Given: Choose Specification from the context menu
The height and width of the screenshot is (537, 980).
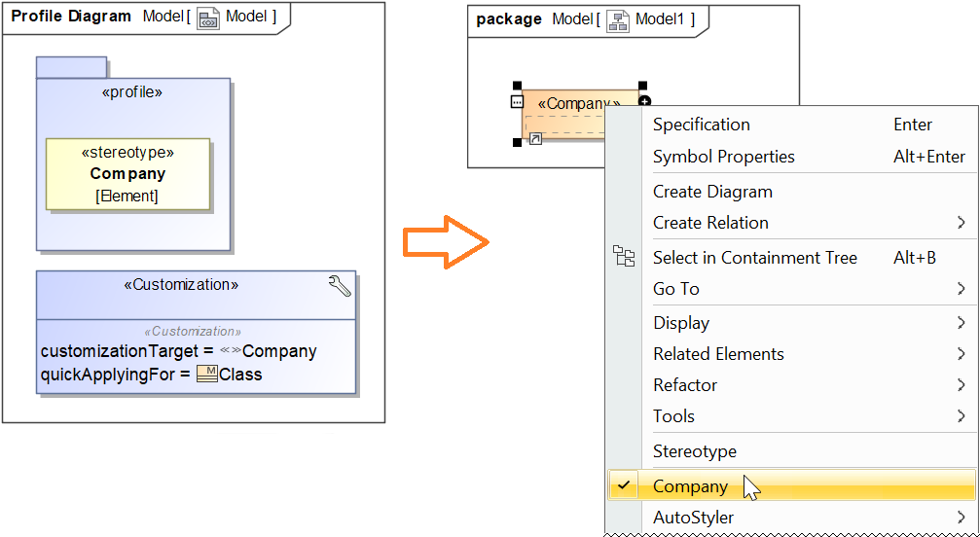Looking at the screenshot, I should (701, 125).
